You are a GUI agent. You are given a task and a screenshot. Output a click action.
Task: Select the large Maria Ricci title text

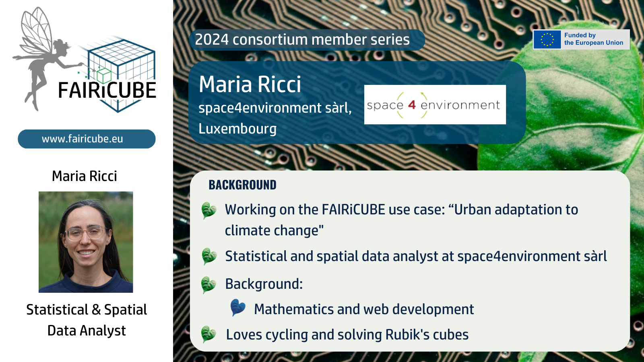250,84
